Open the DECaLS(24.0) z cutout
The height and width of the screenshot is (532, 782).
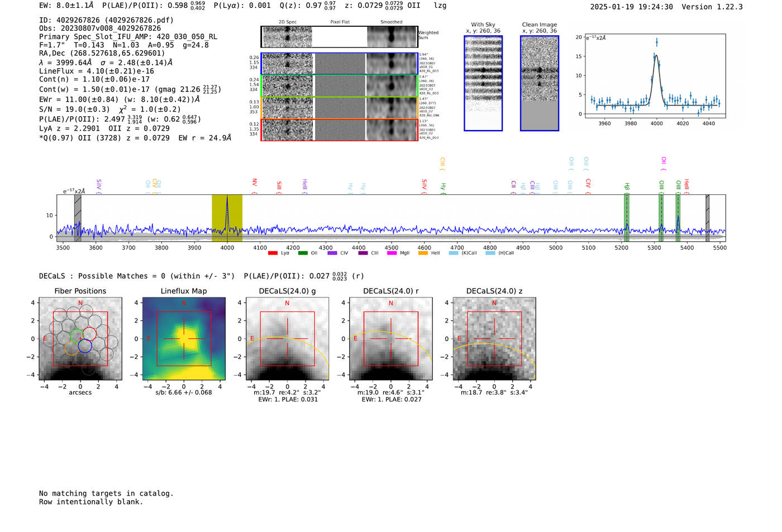[494, 338]
